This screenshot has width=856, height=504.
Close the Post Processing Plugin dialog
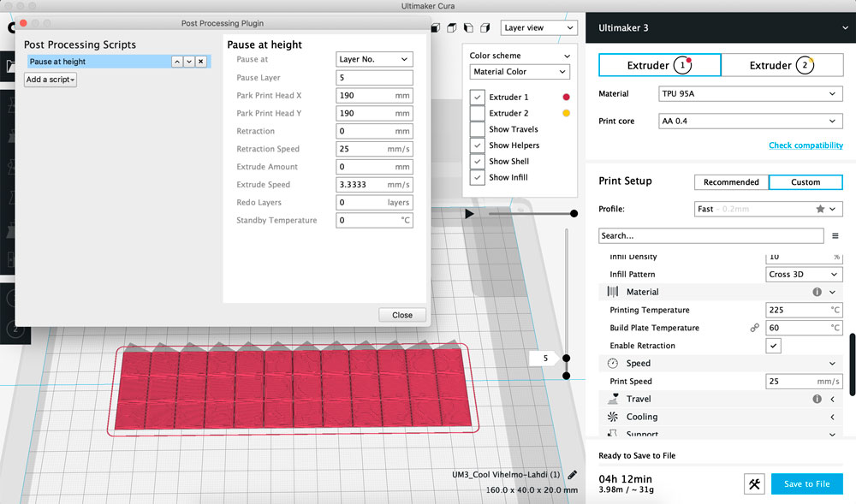(401, 315)
